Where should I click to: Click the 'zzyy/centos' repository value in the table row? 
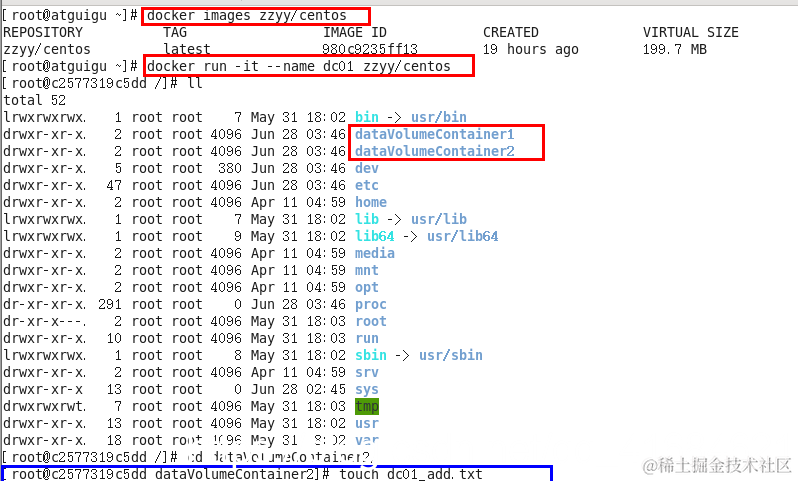pos(47,49)
